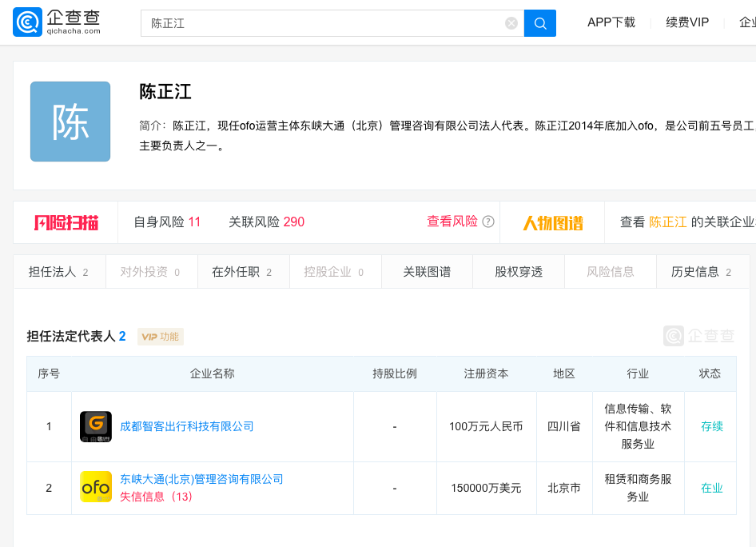Click the 查看风险 link

(452, 222)
